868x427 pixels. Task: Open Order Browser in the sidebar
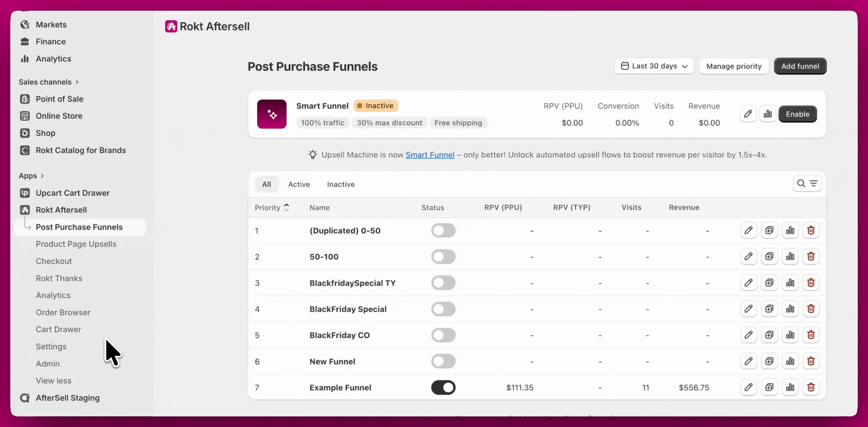click(63, 312)
